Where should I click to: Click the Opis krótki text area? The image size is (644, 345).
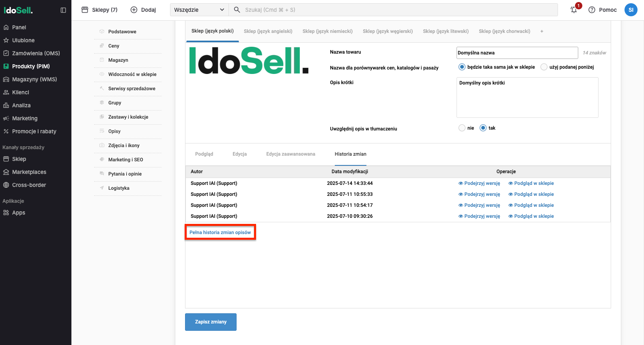pyautogui.click(x=528, y=98)
